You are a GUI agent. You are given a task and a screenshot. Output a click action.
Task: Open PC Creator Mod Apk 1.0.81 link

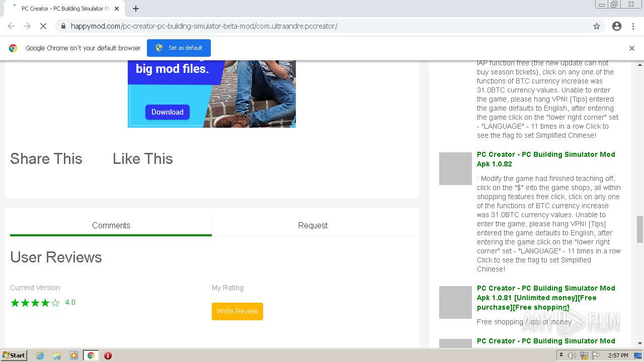[x=546, y=298]
